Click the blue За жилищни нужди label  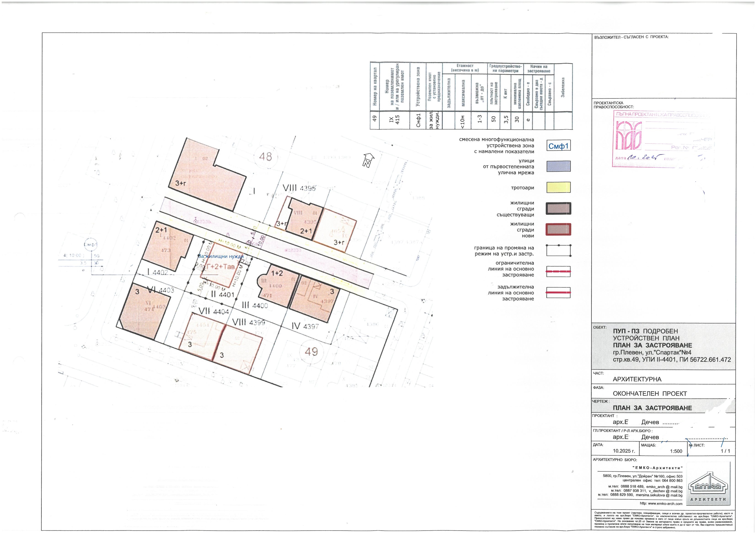tap(220, 256)
